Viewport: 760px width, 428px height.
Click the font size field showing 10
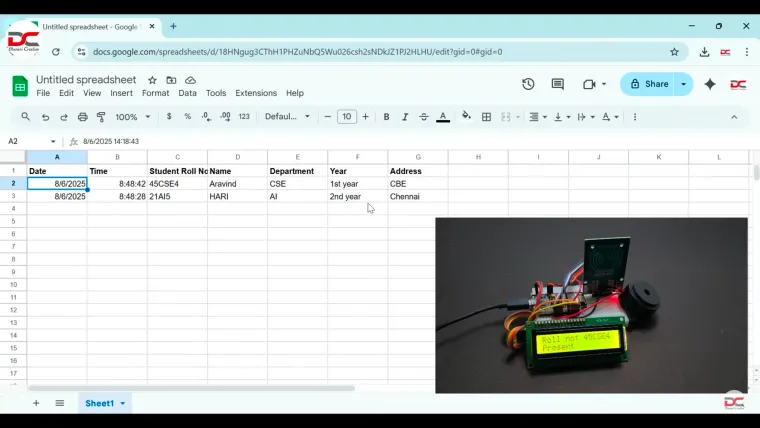[x=347, y=116]
